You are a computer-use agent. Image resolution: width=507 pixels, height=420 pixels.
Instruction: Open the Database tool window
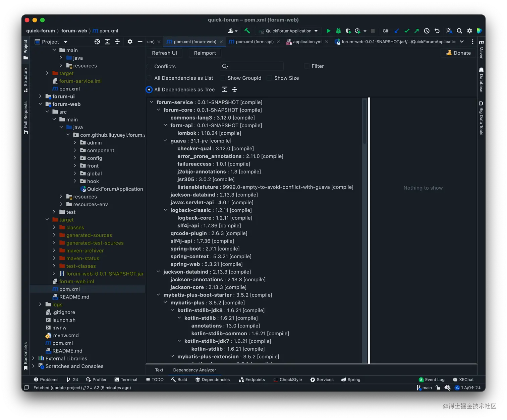tap(481, 80)
